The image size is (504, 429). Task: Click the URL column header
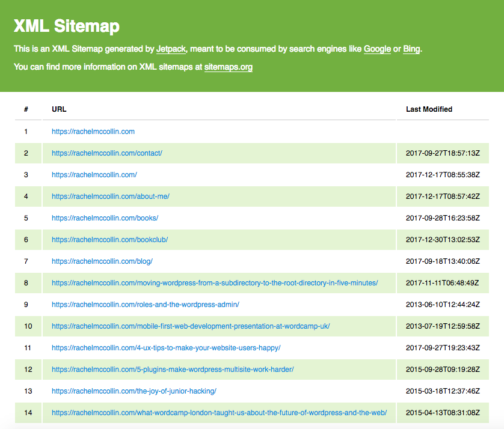tap(59, 109)
